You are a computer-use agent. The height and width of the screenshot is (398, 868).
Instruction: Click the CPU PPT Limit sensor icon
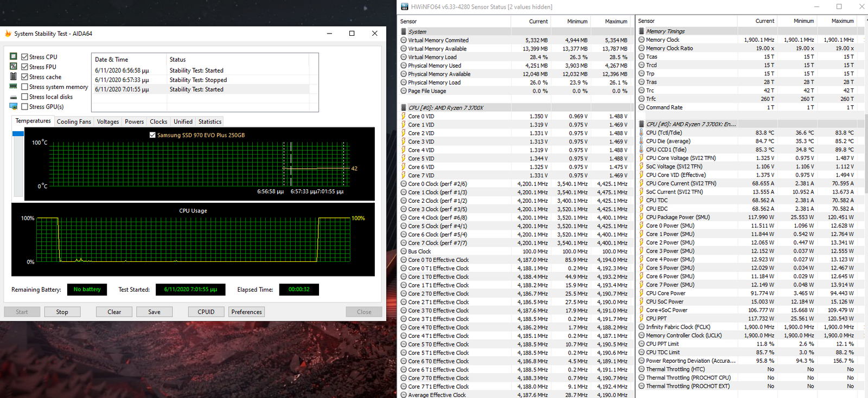point(641,344)
